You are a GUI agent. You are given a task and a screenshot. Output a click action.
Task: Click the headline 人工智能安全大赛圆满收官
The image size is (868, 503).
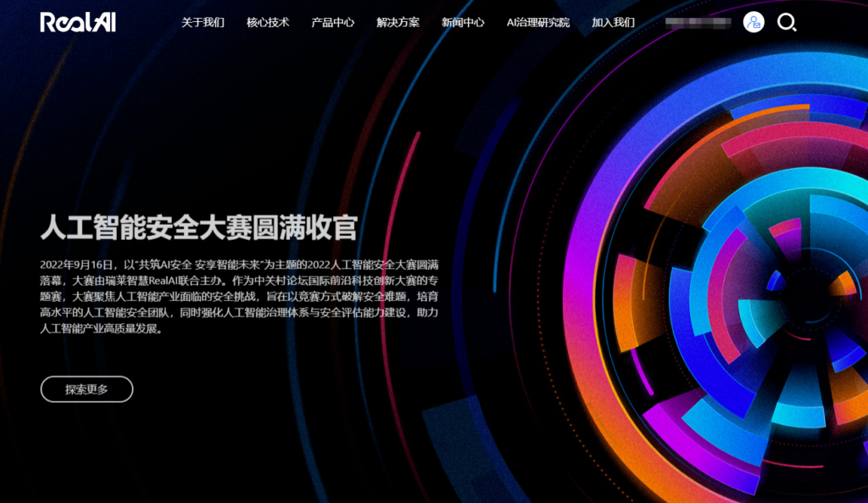198,227
